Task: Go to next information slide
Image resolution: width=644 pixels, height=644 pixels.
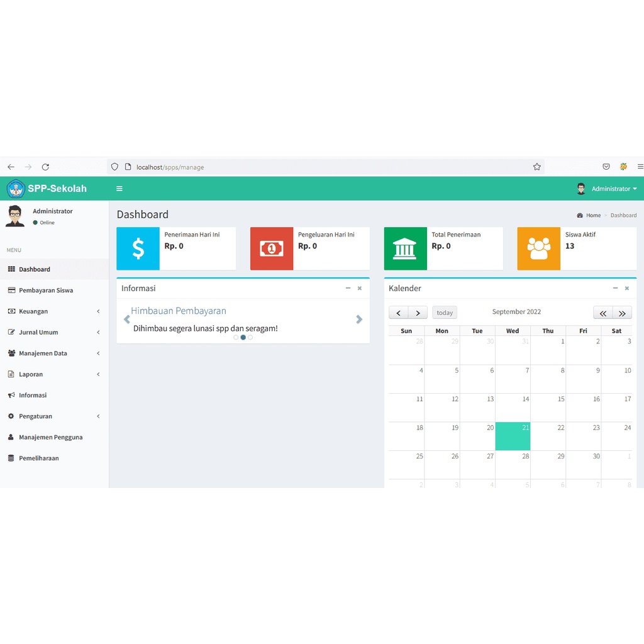Action: pos(359,319)
